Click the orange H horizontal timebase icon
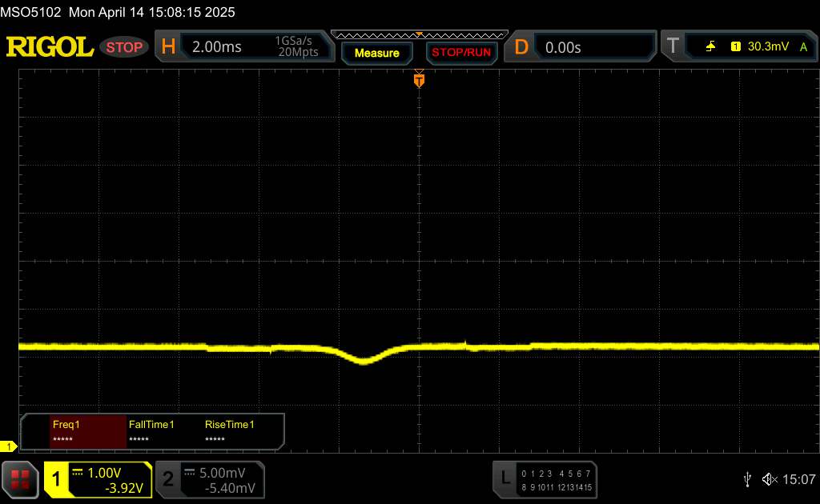This screenshot has height=504, width=820. 168,47
